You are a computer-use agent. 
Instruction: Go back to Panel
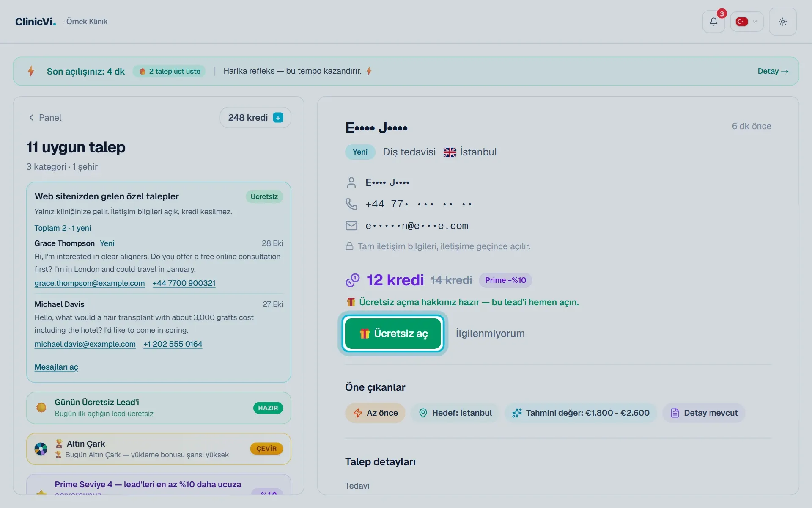click(45, 118)
